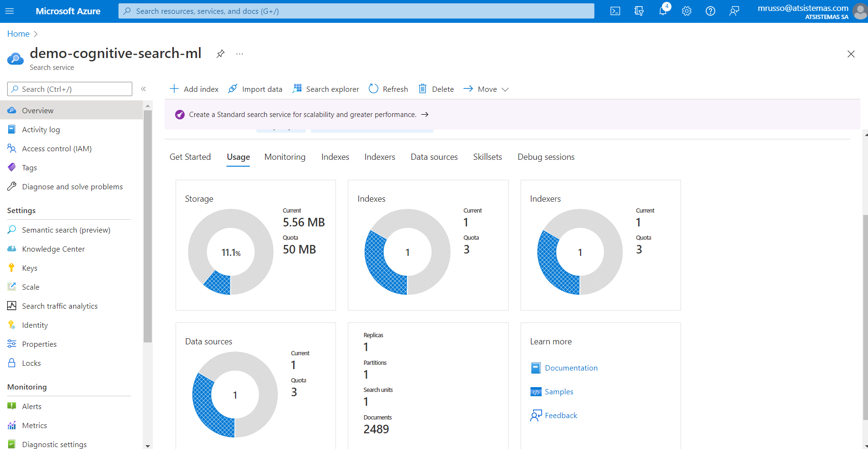
Task: Click the Data sources donut chart
Action: click(x=235, y=395)
